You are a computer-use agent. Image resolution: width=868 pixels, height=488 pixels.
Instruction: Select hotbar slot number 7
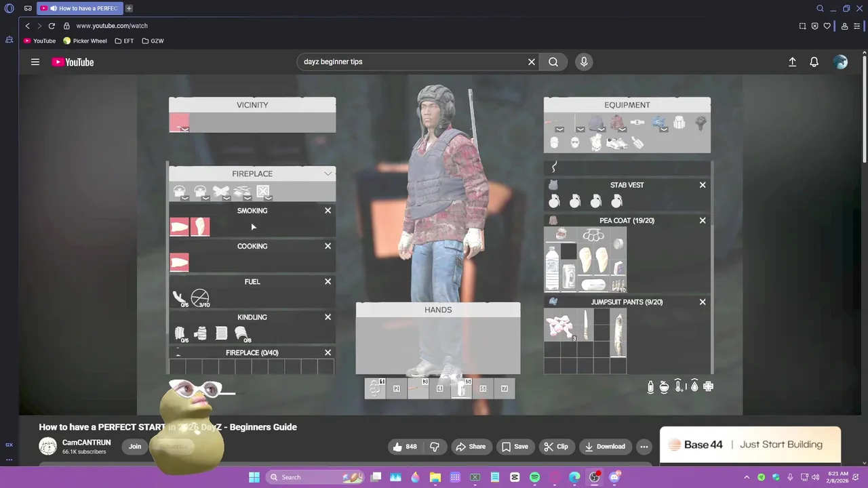tap(504, 388)
